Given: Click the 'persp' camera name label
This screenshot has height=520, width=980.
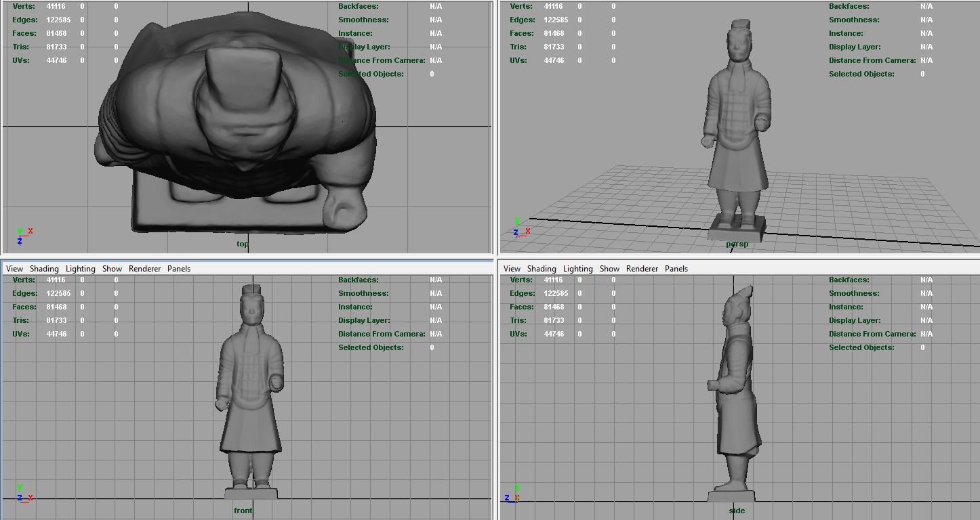Looking at the screenshot, I should pos(737,244).
